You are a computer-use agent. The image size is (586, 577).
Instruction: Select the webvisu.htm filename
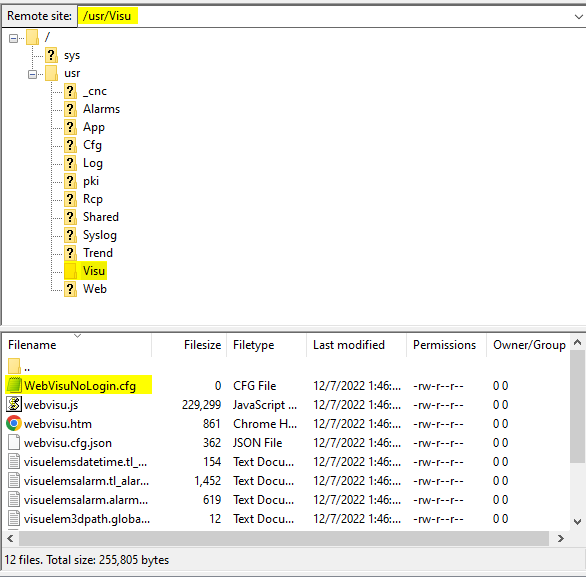coord(58,424)
